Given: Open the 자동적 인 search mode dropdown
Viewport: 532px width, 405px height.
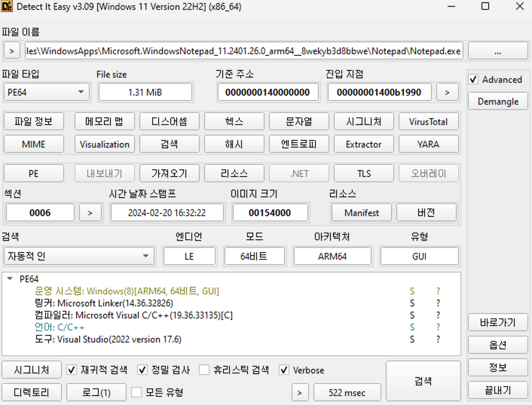Looking at the screenshot, I should click(79, 256).
